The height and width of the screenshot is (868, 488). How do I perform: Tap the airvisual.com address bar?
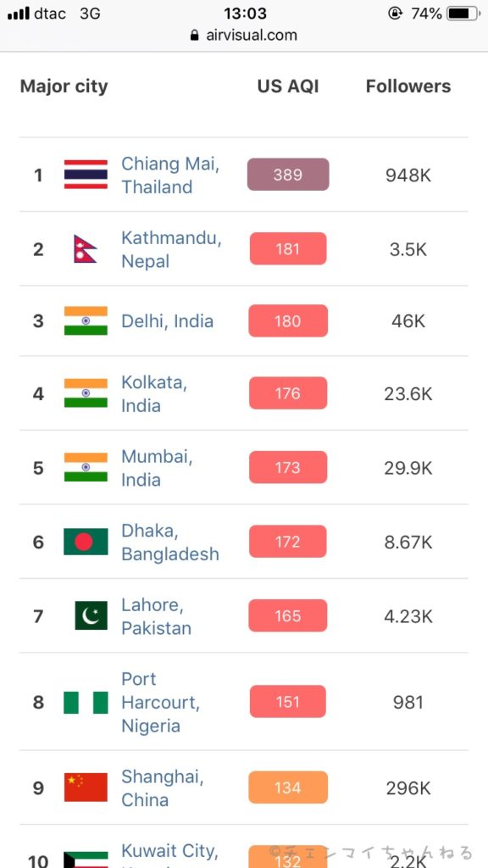(244, 36)
